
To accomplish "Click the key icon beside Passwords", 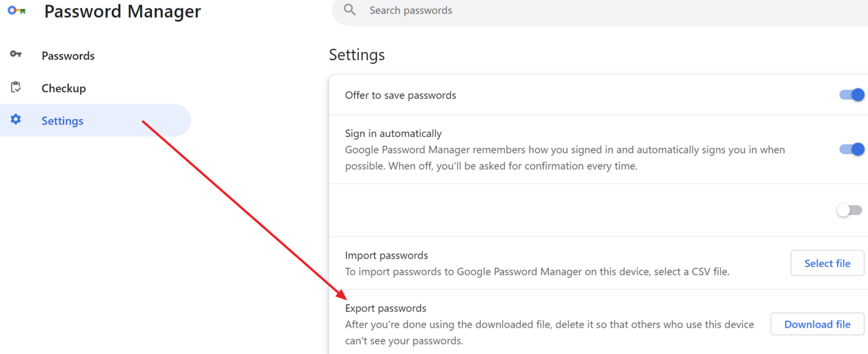I will [16, 54].
